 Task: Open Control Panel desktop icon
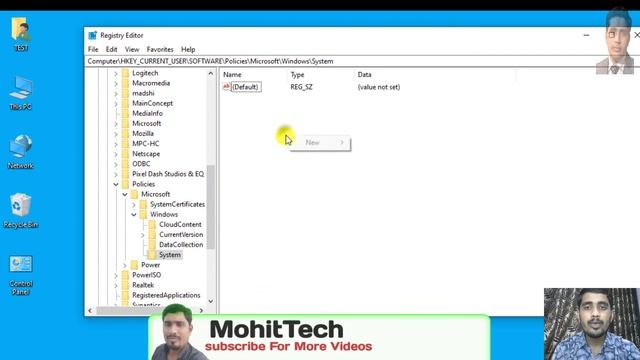[20, 275]
